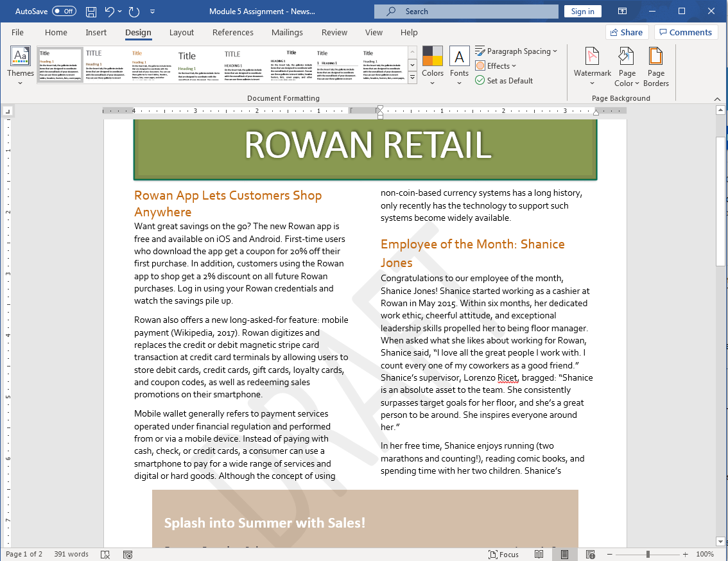
Task: Click the misspelled word Ricet
Action: (x=507, y=377)
